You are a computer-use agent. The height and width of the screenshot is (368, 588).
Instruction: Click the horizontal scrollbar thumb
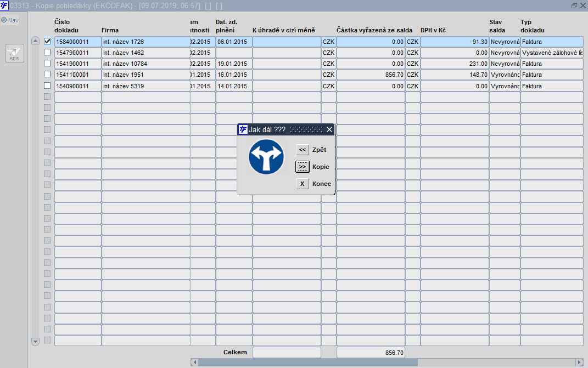click(x=307, y=362)
